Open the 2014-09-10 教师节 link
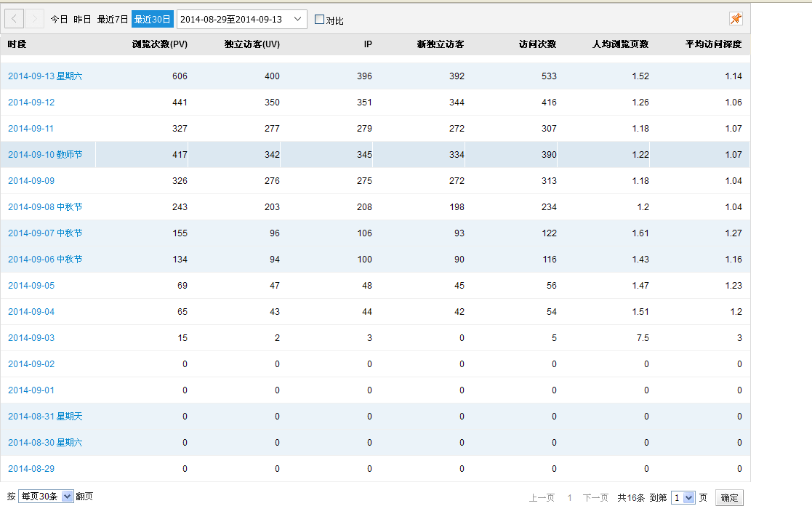The height and width of the screenshot is (506, 812). point(45,155)
